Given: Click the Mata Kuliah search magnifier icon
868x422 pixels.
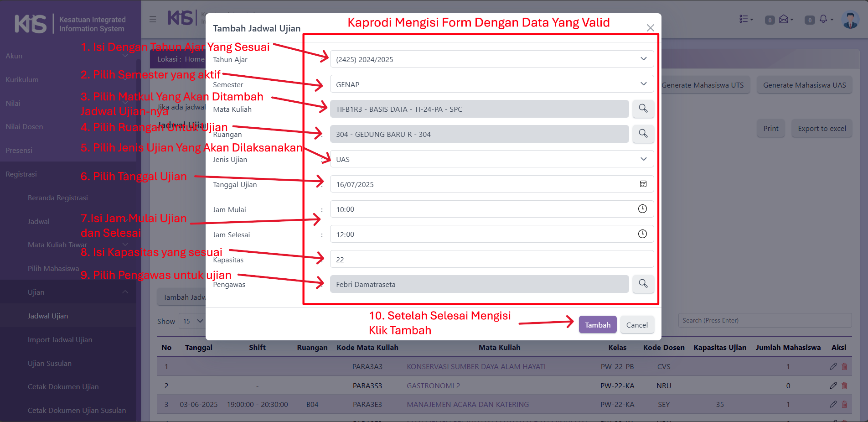Looking at the screenshot, I should (643, 109).
